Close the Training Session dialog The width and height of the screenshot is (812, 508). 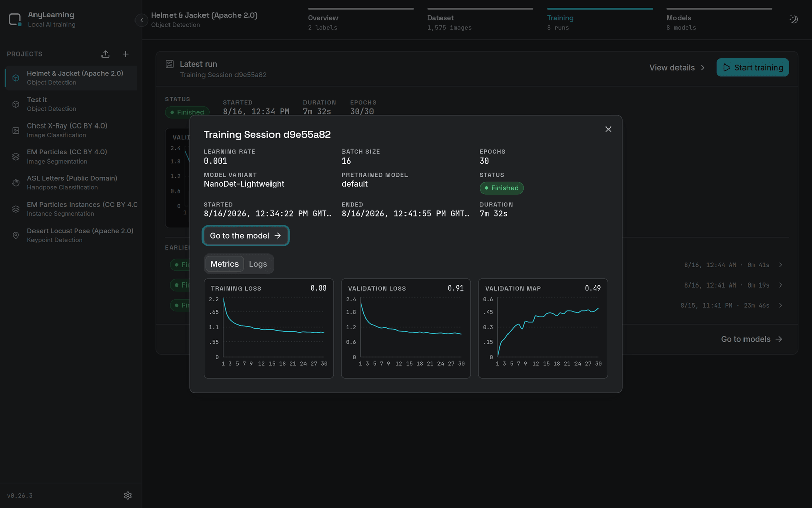(x=608, y=129)
